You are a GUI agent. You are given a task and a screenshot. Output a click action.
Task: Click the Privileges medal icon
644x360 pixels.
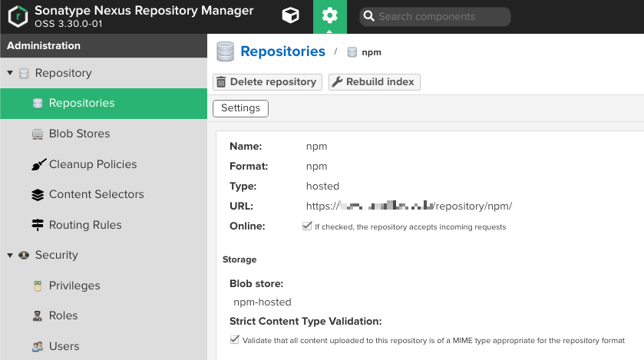coord(38,286)
